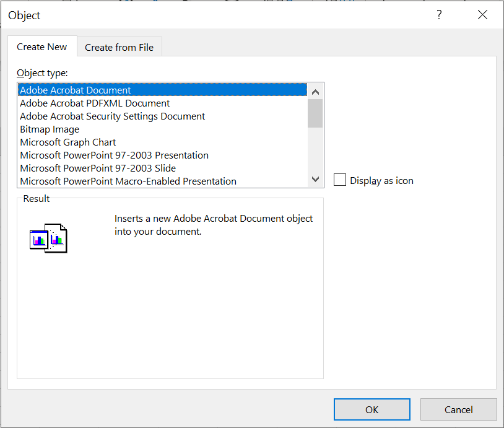This screenshot has height=428, width=504.
Task: Select Adobe Acrobat Document in list
Action: click(x=76, y=90)
